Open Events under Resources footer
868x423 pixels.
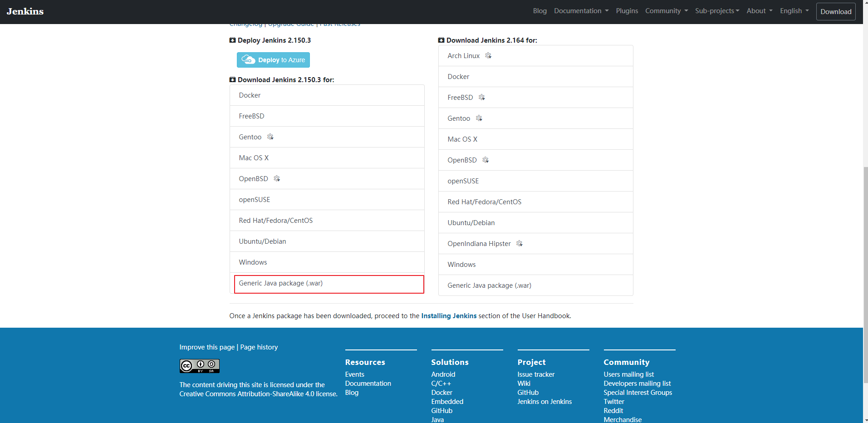354,374
